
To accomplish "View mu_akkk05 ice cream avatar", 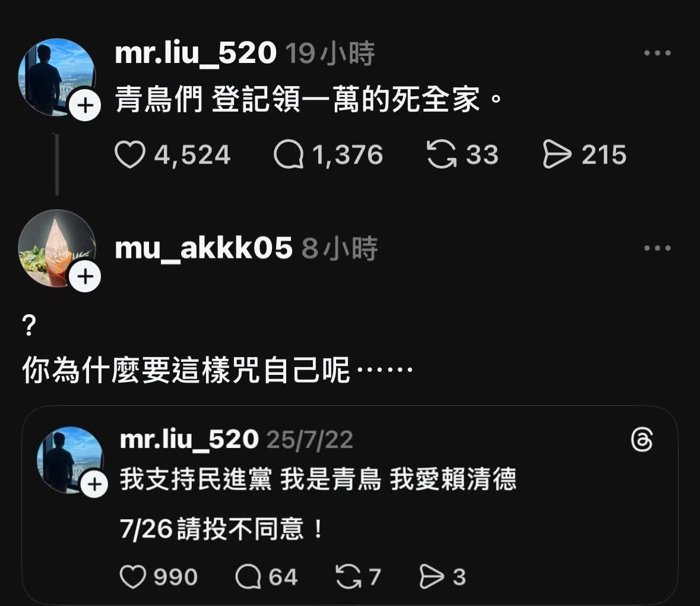I will (56, 248).
